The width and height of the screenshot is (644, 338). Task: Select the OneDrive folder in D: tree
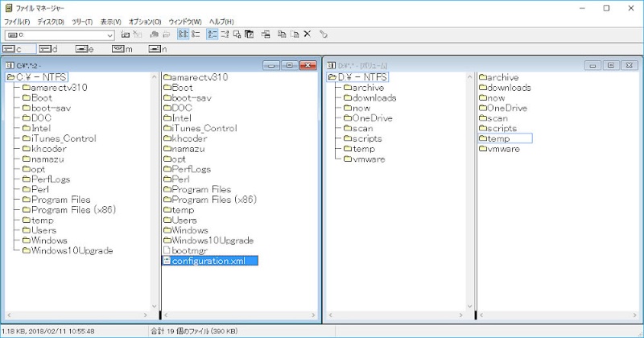[371, 118]
